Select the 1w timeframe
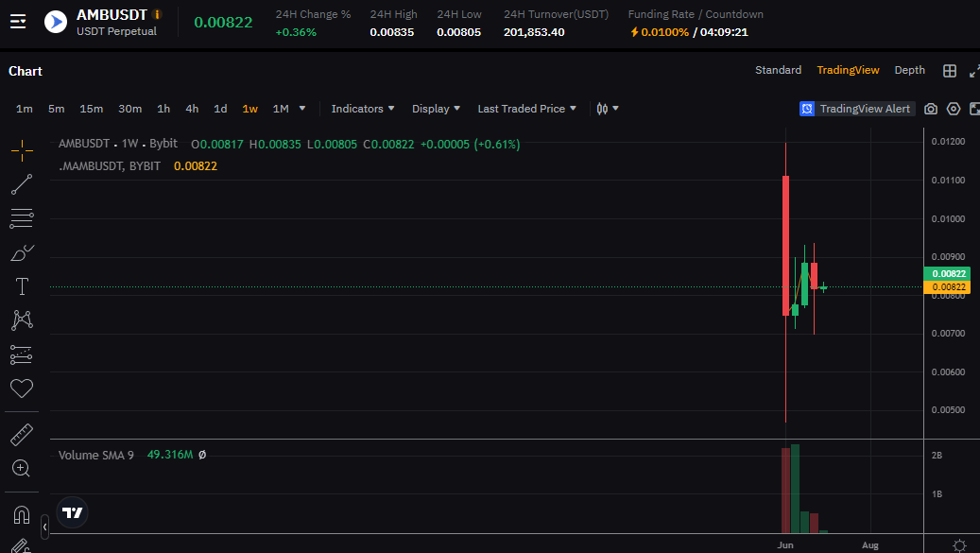Screen dimensions: 980x553 click(x=250, y=109)
